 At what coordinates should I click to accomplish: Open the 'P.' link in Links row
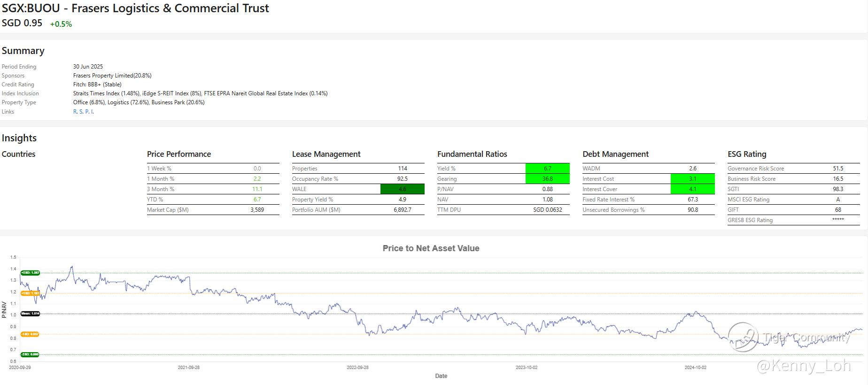[x=87, y=112]
